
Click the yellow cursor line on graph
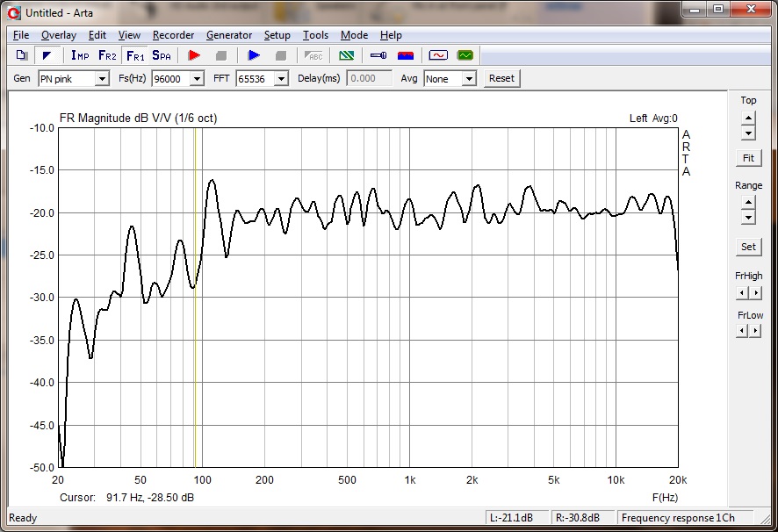coord(195,298)
